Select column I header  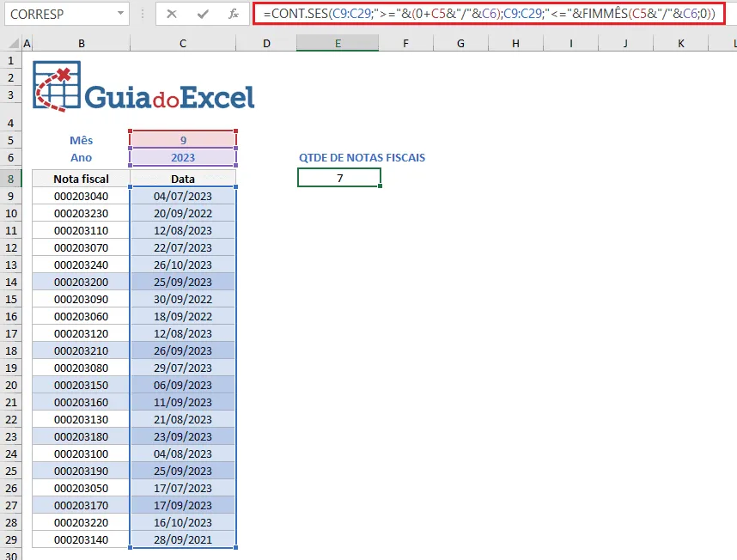pyautogui.click(x=570, y=44)
